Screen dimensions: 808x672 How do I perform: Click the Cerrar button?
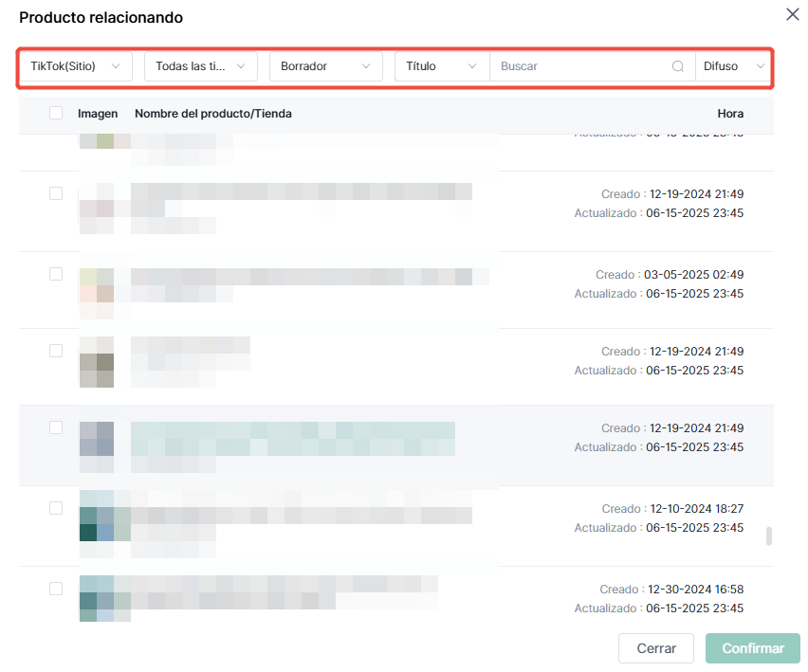(656, 648)
